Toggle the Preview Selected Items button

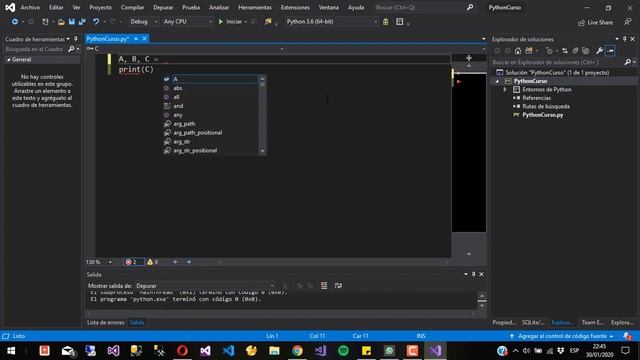pos(610,51)
